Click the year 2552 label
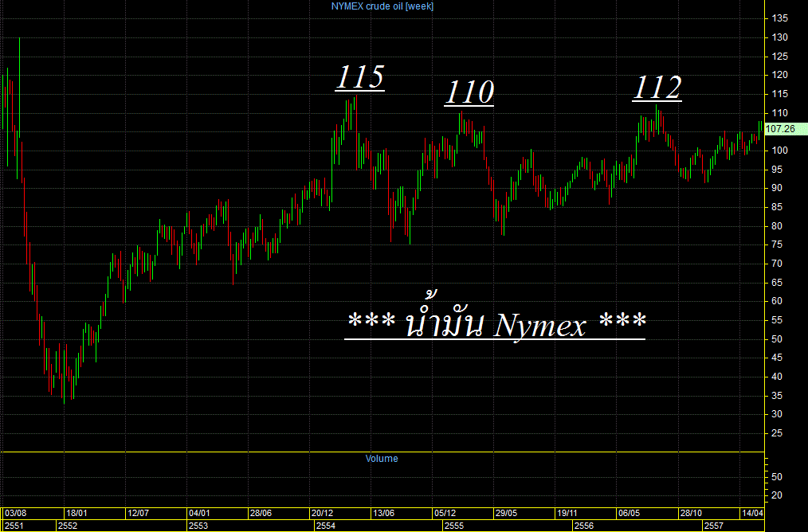The height and width of the screenshot is (532, 808). pos(68,526)
